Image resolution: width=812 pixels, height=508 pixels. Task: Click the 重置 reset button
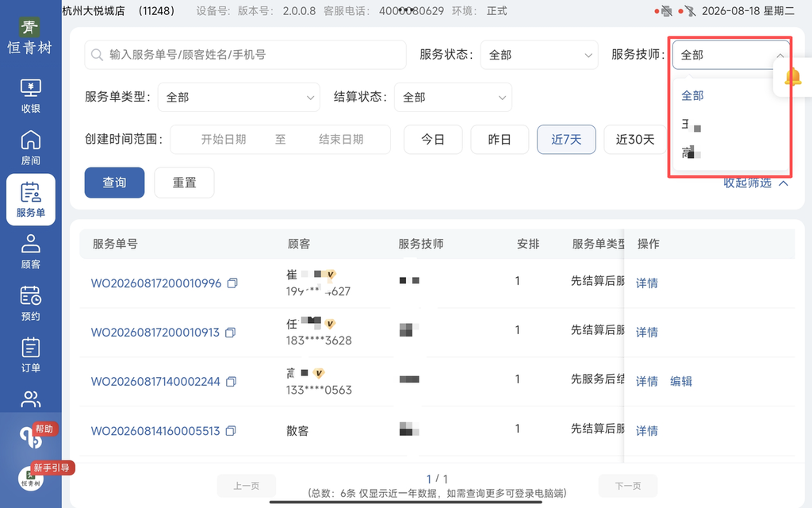tap(184, 183)
